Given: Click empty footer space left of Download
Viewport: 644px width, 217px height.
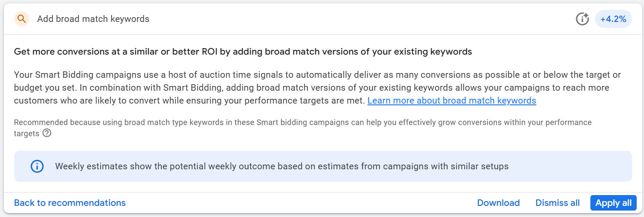Looking at the screenshot, I should tap(300, 203).
